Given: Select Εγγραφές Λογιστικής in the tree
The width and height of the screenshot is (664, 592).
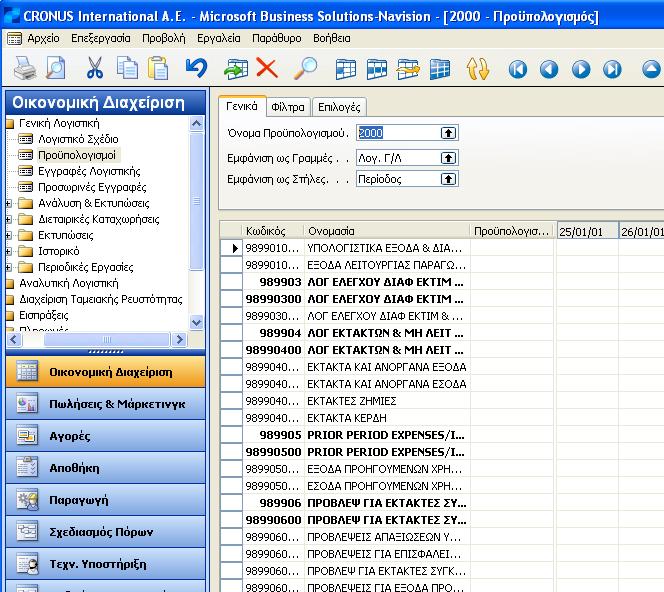Looking at the screenshot, I should (x=89, y=171).
